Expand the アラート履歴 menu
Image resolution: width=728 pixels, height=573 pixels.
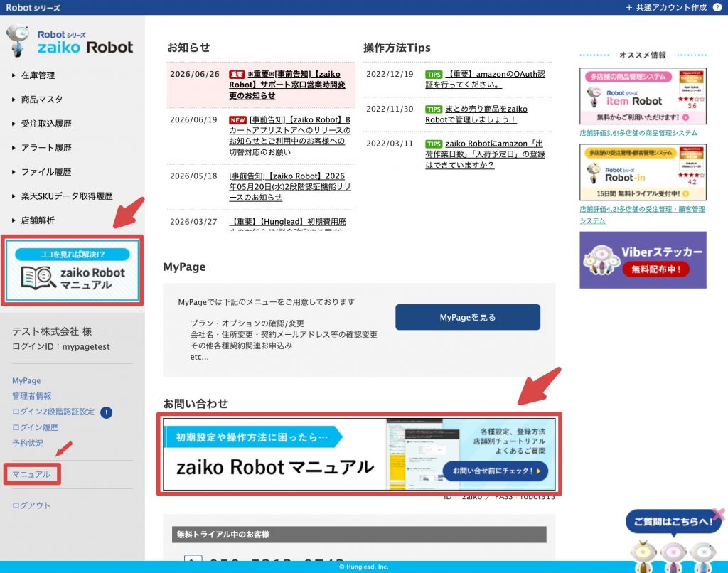click(x=46, y=148)
